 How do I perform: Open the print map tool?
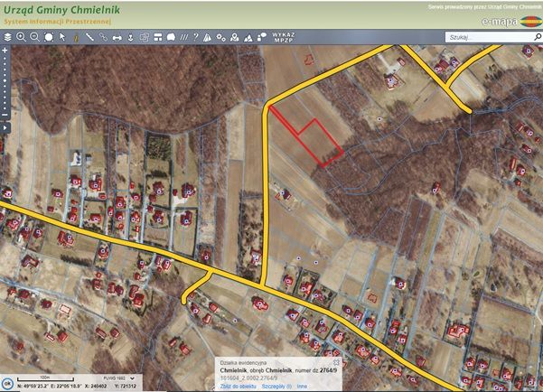pyautogui.click(x=117, y=37)
